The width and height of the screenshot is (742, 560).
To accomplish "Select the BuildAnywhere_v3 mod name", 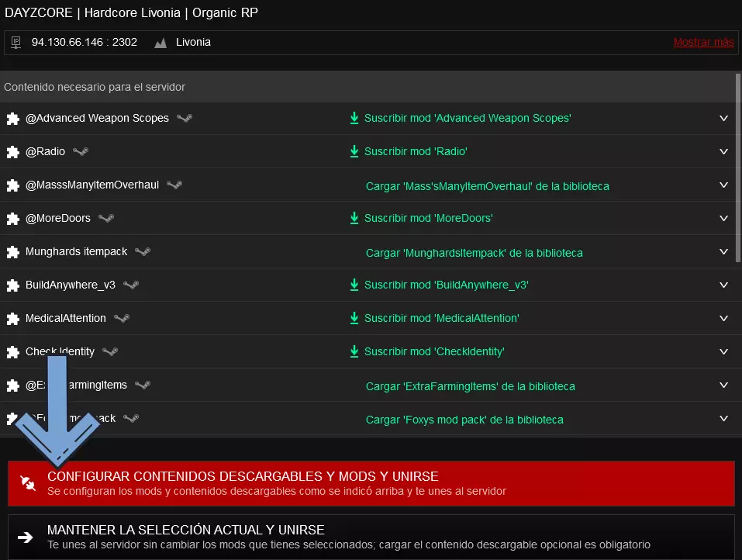I will click(x=71, y=285).
